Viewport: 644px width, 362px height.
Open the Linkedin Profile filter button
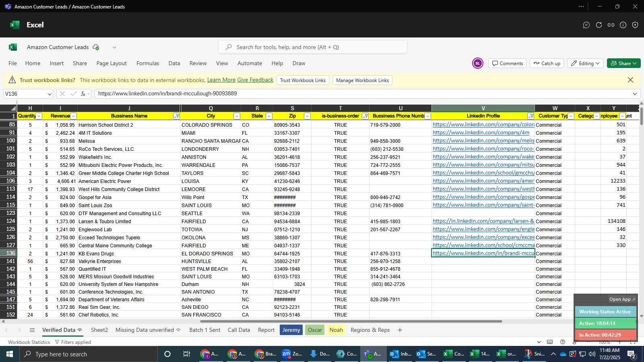(x=530, y=116)
